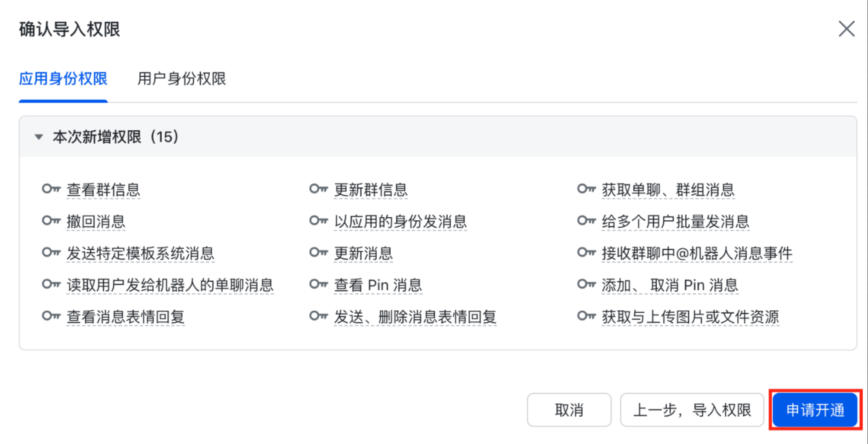Click key icon beside 查看群信息
Image resolution: width=868 pixels, height=444 pixels.
pos(51,189)
